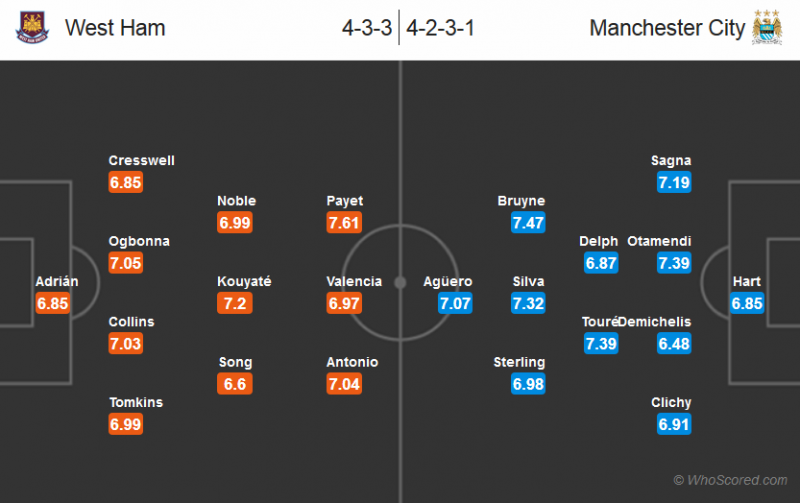Select player name Kouyaté
Image resolution: width=800 pixels, height=503 pixels.
[x=244, y=281]
